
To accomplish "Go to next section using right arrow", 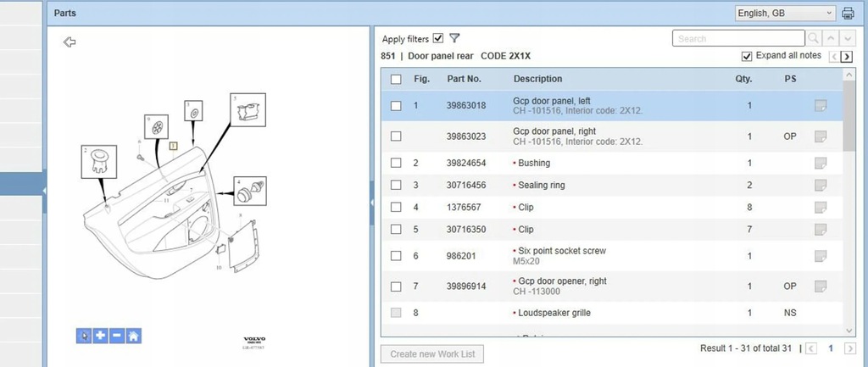I will click(x=846, y=56).
